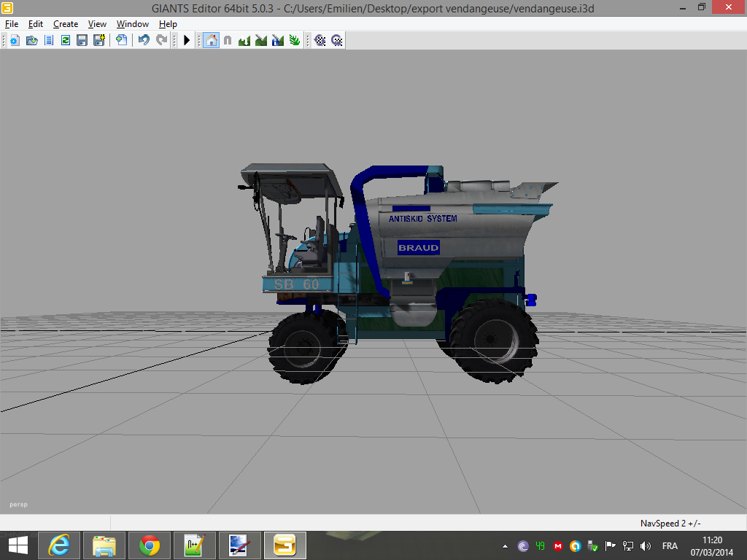This screenshot has width=747, height=560.
Task: Click the first checkered circular-arrow toolbar icon
Action: [320, 41]
